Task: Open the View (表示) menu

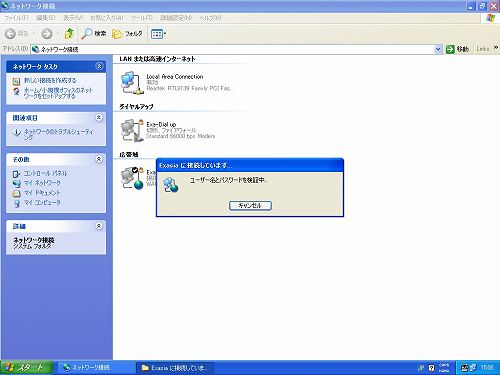Action: tap(73, 18)
